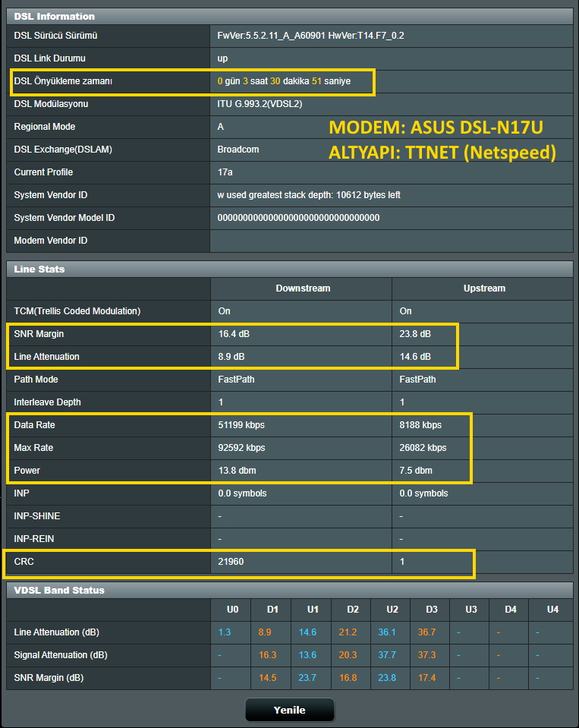Click D3 signal attenuation value 37.3

[426, 654]
